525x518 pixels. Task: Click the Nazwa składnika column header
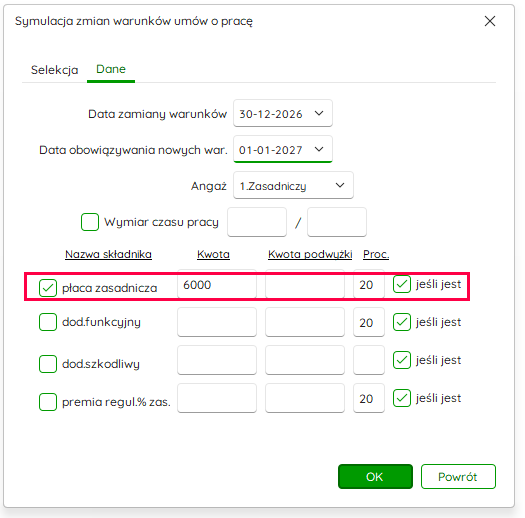point(108,254)
